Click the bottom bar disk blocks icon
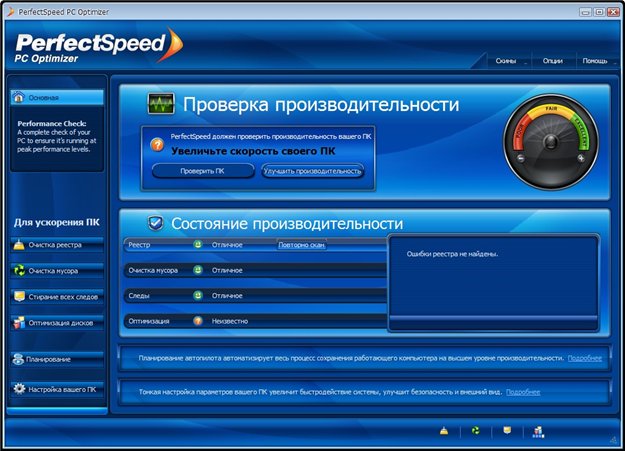625x451 pixels. coord(538,431)
